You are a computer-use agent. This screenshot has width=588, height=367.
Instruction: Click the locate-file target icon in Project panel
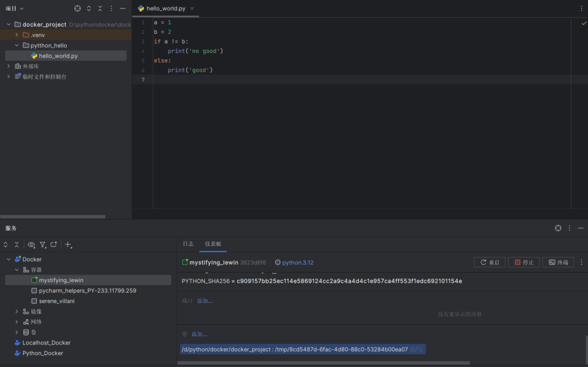tap(78, 9)
